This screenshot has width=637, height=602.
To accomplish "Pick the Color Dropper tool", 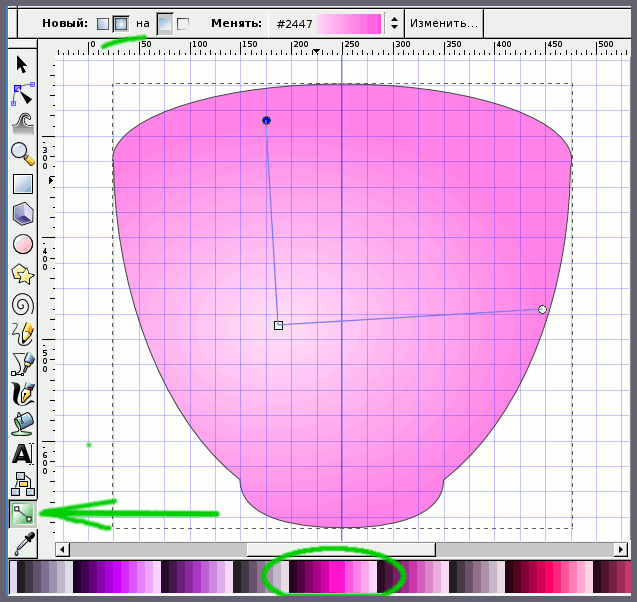I will 22,545.
